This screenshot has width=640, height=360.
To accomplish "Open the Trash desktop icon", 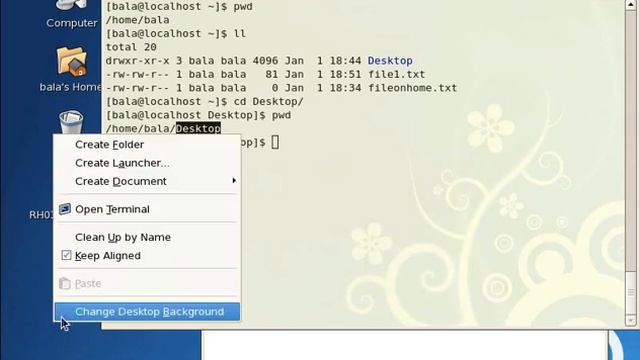I will [71, 122].
